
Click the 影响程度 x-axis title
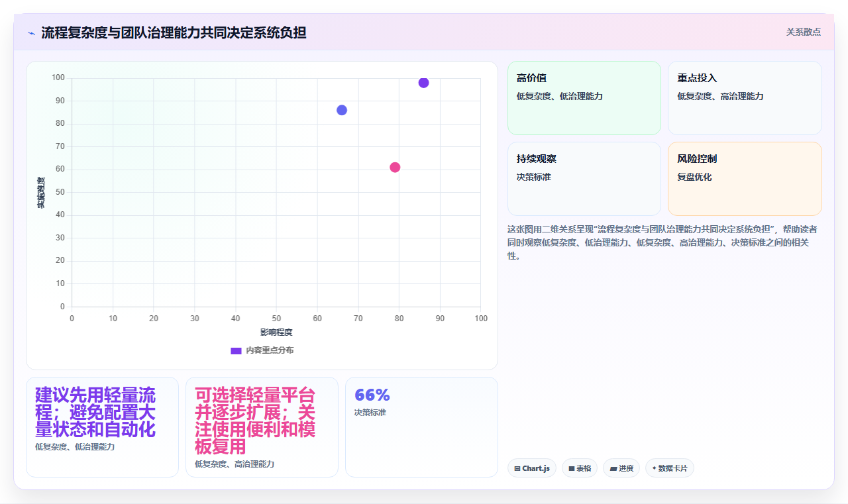coord(276,332)
